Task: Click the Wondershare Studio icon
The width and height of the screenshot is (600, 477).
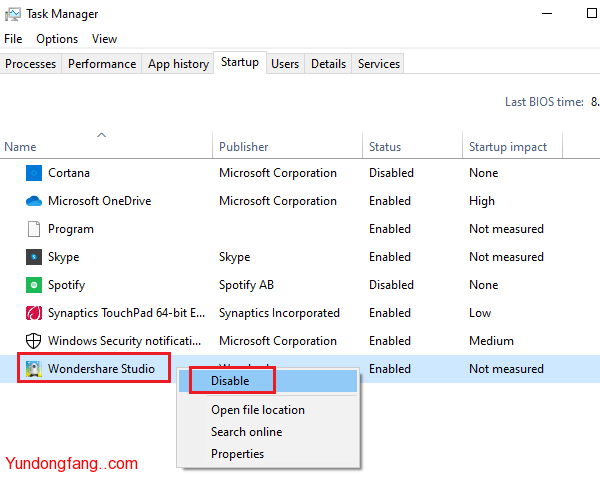Action: [34, 369]
